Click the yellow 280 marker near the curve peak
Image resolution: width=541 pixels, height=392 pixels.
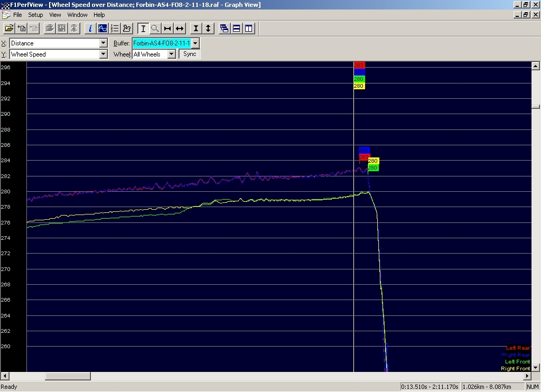373,161
